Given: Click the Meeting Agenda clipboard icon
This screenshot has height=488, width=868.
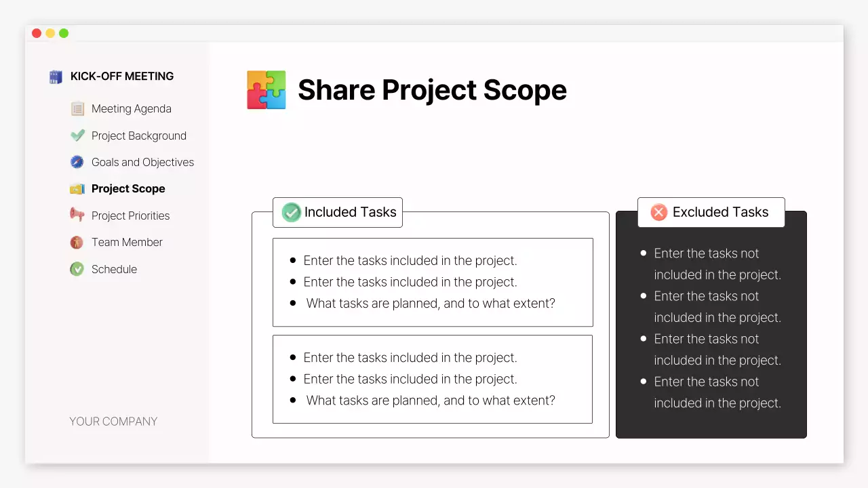Looking at the screenshot, I should (x=77, y=108).
